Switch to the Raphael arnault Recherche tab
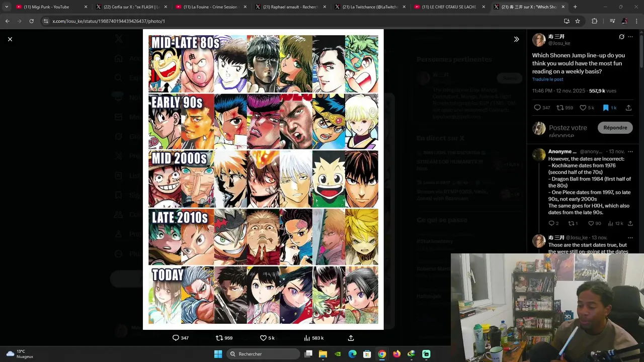Screen dimensions: 644x362 [290, 7]
